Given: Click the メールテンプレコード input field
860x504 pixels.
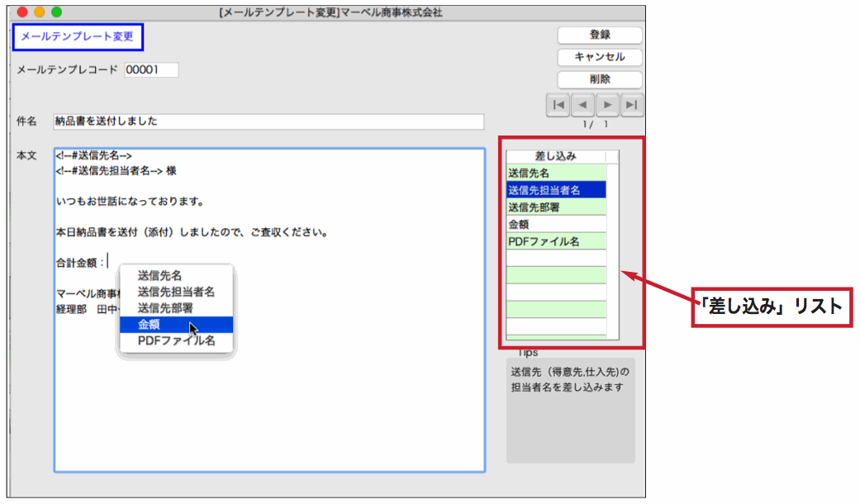Looking at the screenshot, I should [x=151, y=70].
